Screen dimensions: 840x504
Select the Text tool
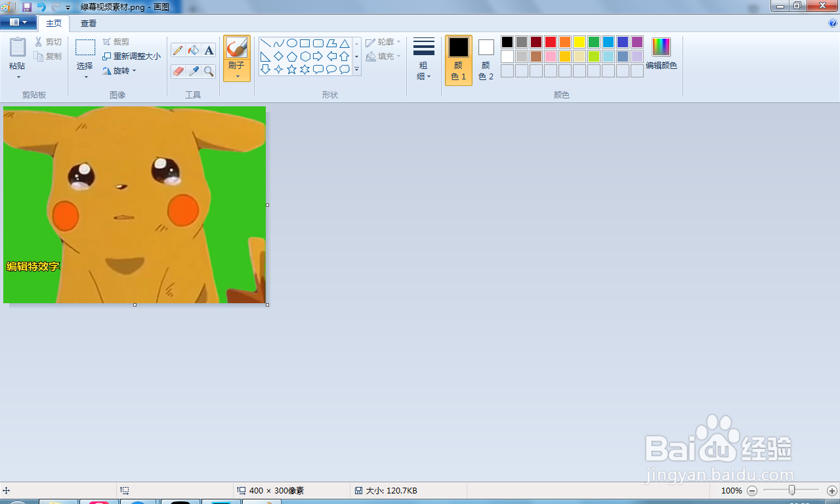click(209, 51)
